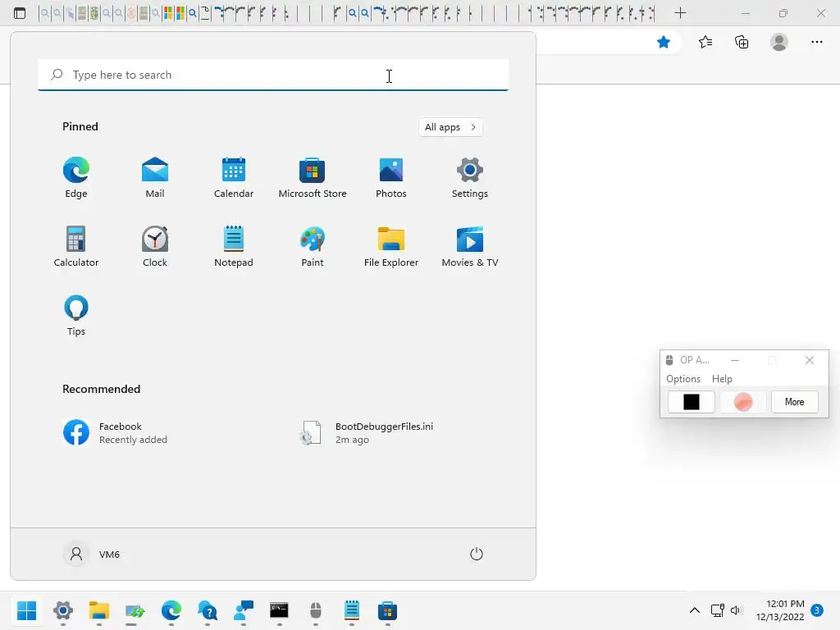This screenshot has height=630, width=840.
Task: Open File Explorer on the taskbar
Action: 98,610
